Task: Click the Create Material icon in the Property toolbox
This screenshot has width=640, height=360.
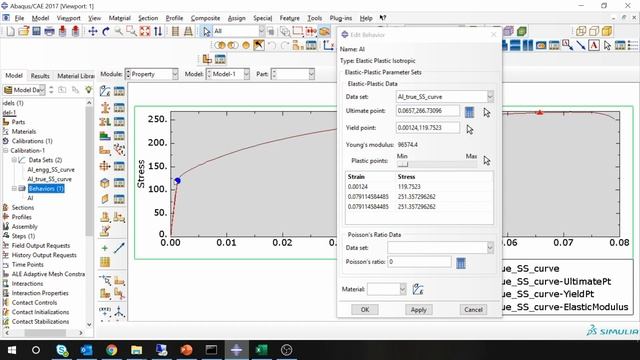Action: (x=105, y=91)
